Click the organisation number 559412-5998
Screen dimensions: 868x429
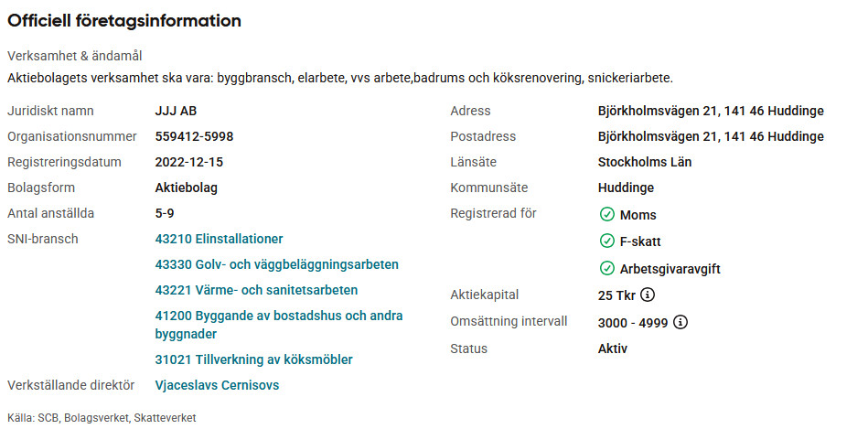coord(194,136)
